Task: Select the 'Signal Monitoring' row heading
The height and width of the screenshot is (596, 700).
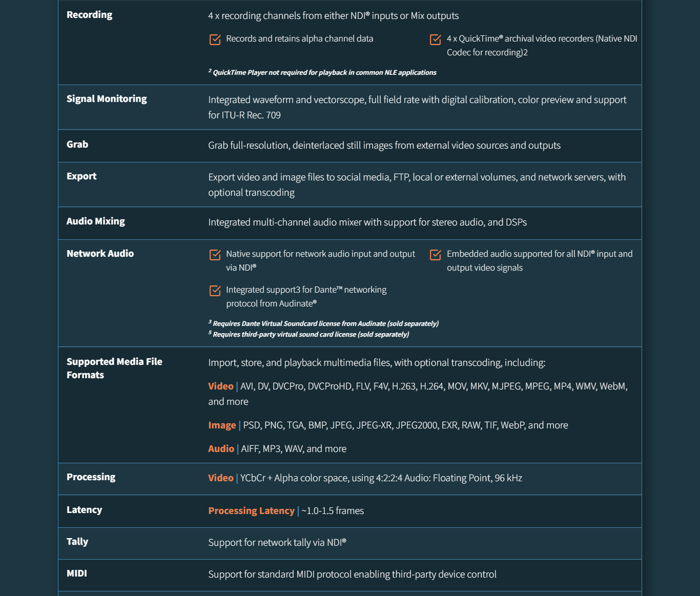Action: pyautogui.click(x=107, y=99)
